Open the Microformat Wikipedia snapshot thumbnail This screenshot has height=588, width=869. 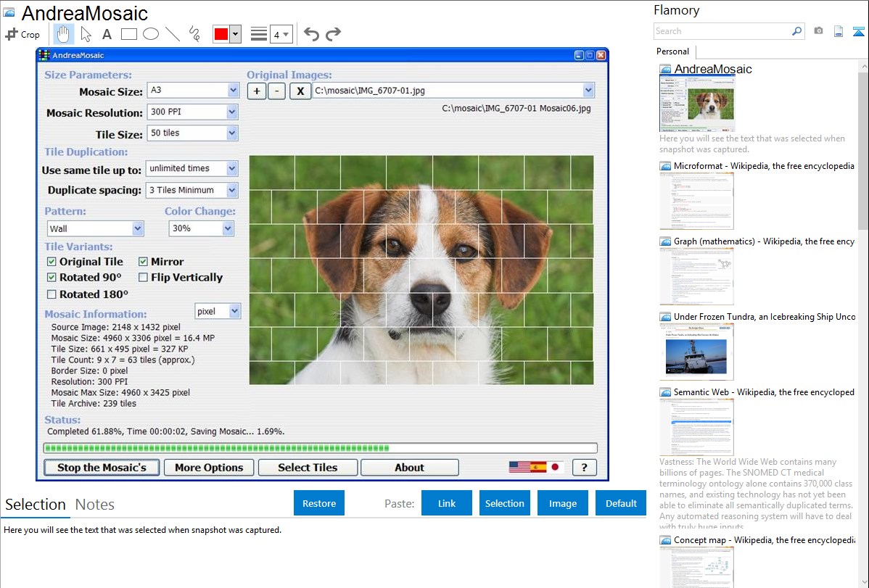pyautogui.click(x=696, y=201)
